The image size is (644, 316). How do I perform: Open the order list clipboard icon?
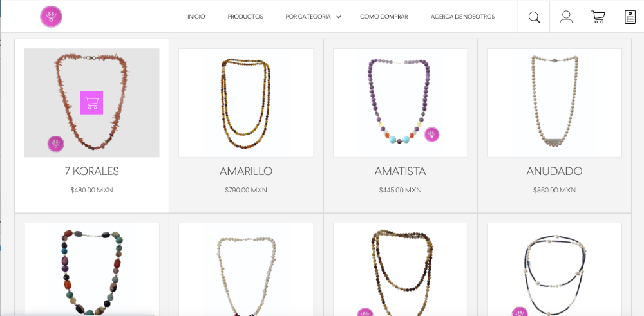(630, 17)
